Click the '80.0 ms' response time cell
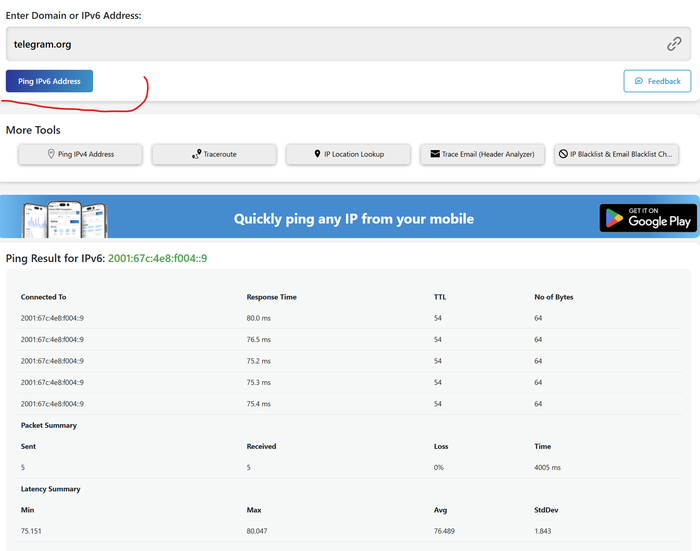The width and height of the screenshot is (700, 551). [258, 318]
